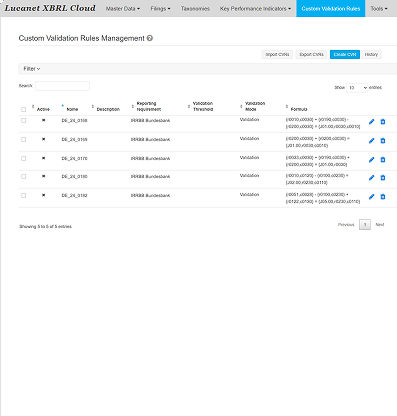Select the checkbox for rule DE_21_0169
The width and height of the screenshot is (397, 416).
[23, 139]
